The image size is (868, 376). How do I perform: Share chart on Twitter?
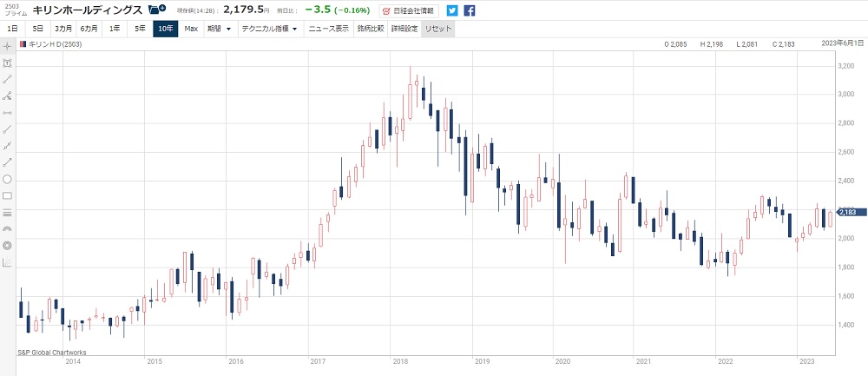pos(451,11)
